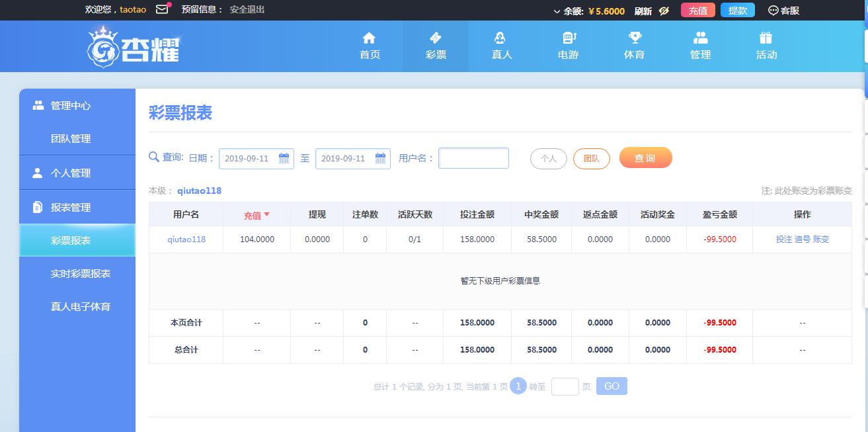Open the end date calendar picker
Image resolution: width=868 pixels, height=432 pixels.
[380, 158]
